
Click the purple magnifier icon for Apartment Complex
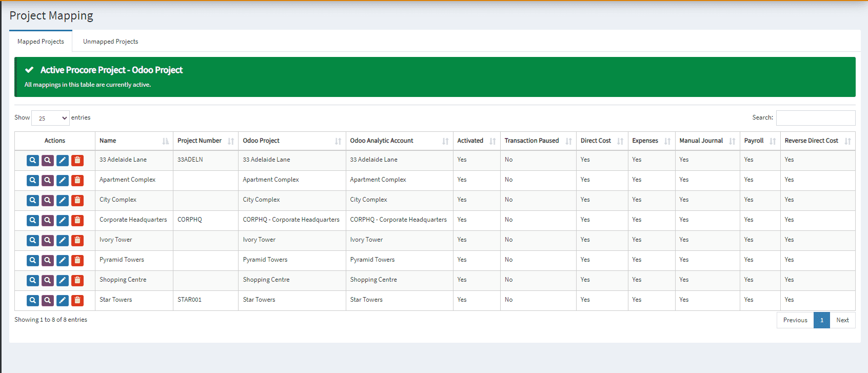coord(47,181)
